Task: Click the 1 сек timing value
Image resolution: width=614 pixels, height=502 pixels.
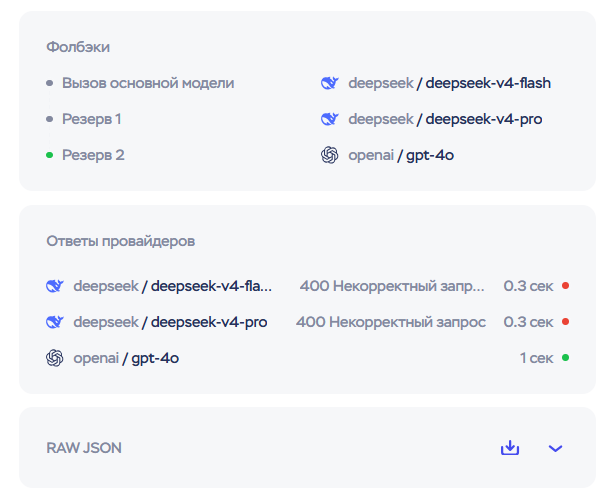Action: (x=536, y=358)
